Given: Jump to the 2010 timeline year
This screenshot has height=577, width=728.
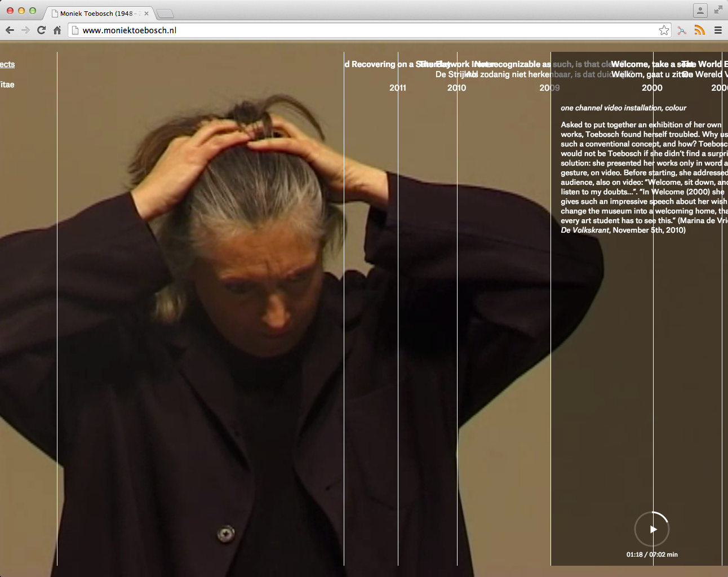Looking at the screenshot, I should 456,88.
